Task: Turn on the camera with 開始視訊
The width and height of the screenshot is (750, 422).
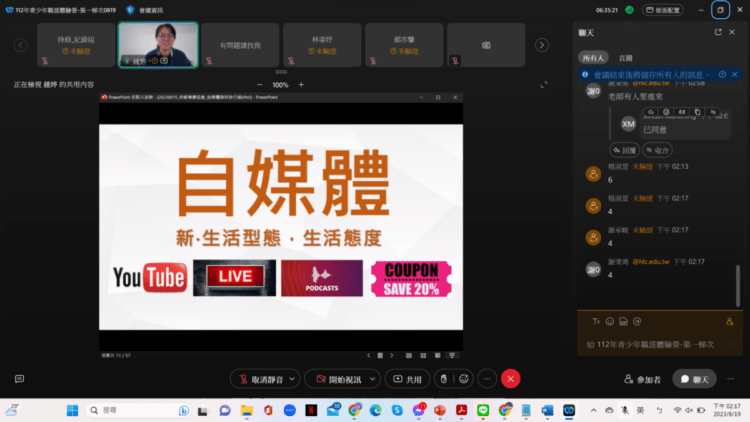Action: (x=339, y=379)
